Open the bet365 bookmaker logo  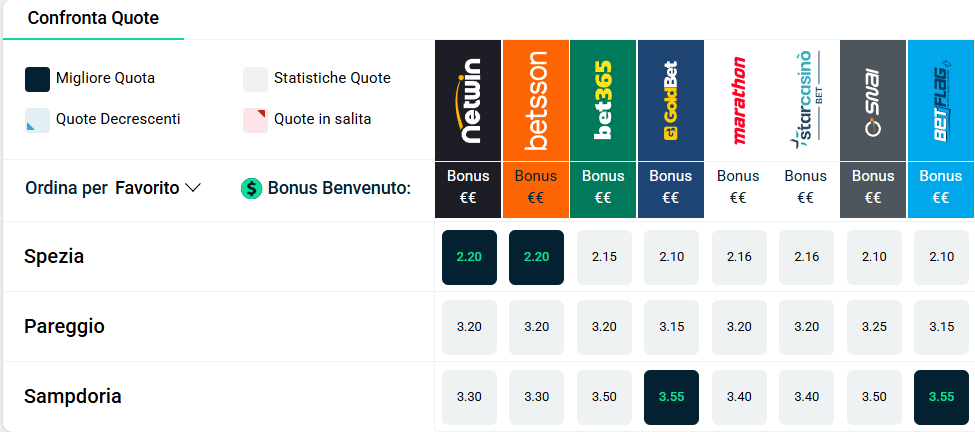[x=603, y=100]
